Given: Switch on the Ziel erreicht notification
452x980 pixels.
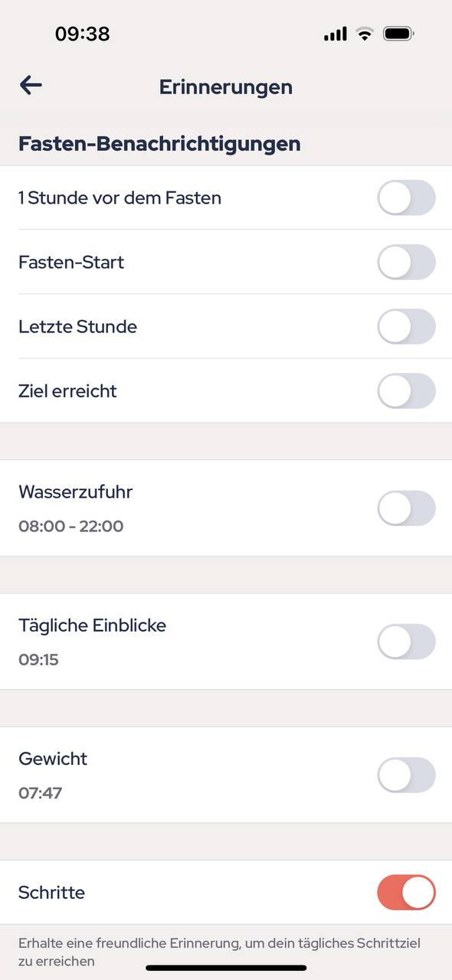Looking at the screenshot, I should (406, 390).
